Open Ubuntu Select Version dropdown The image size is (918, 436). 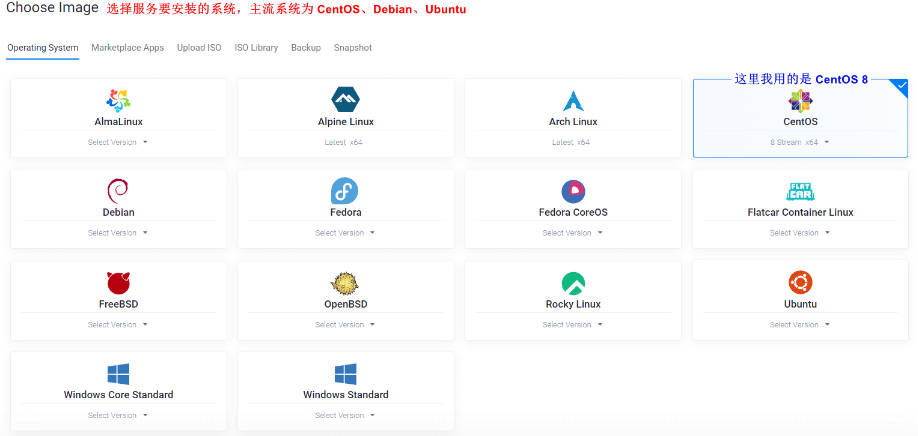pyautogui.click(x=800, y=325)
